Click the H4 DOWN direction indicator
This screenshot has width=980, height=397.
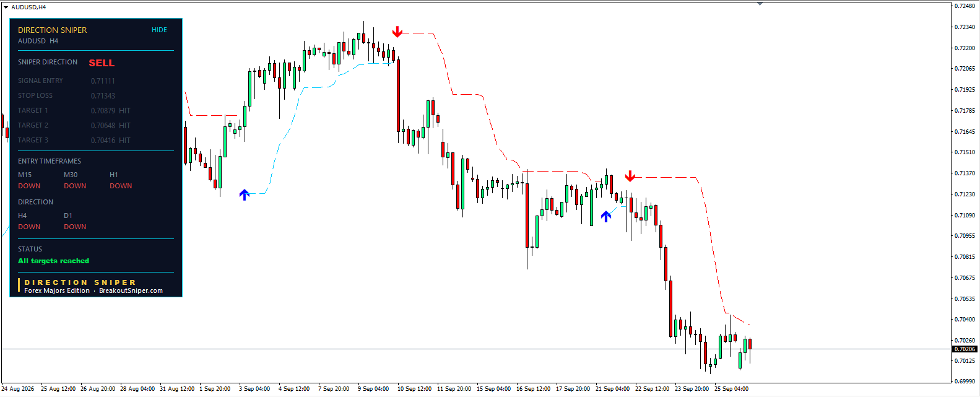coord(29,227)
